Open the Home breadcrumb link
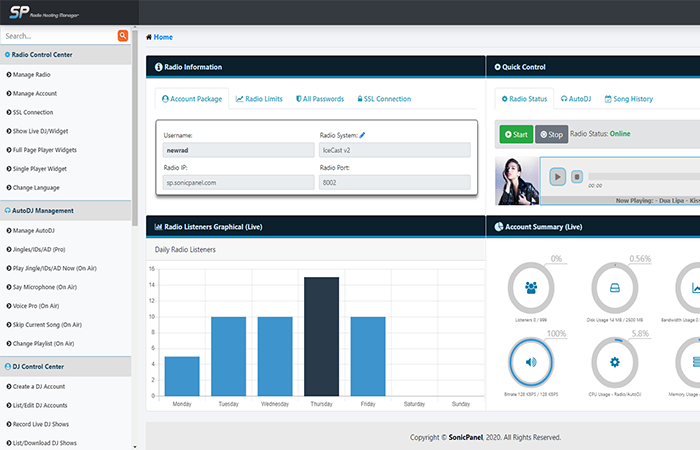700x450 pixels. tap(161, 37)
